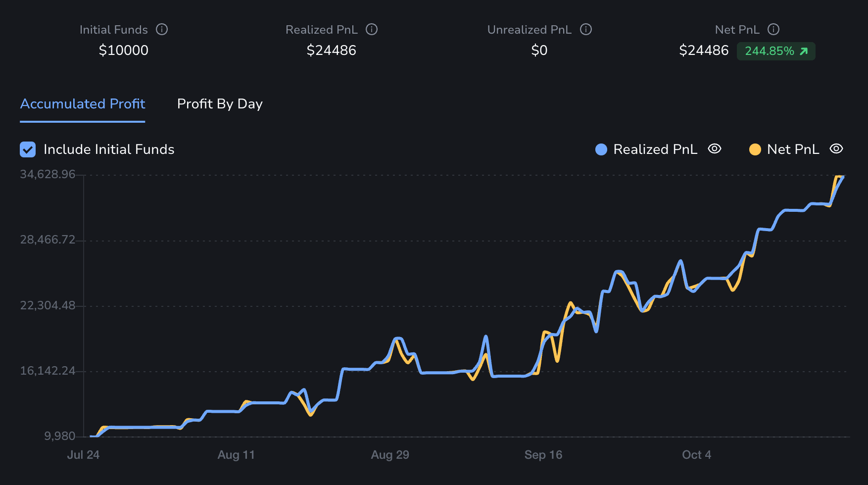Click the Realized PnL legend label text
This screenshot has width=868, height=485.
(x=655, y=149)
